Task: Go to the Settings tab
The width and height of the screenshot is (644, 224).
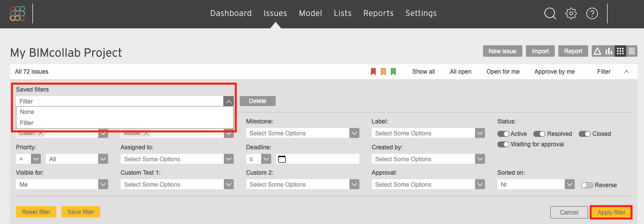Action: coord(421,13)
